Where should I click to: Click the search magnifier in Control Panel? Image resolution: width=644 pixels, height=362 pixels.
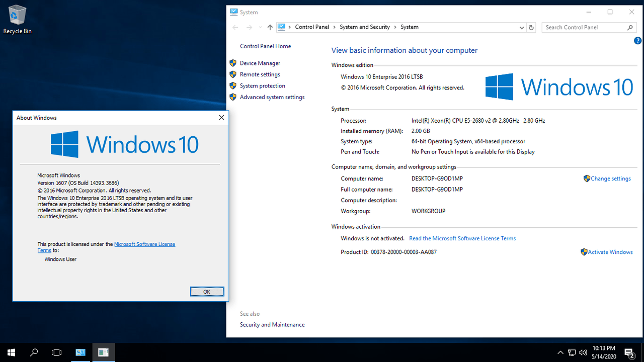(x=630, y=27)
